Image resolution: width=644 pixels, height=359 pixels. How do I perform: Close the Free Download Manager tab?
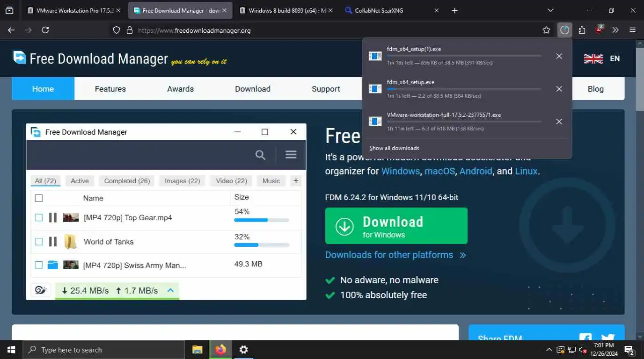pyautogui.click(x=224, y=10)
